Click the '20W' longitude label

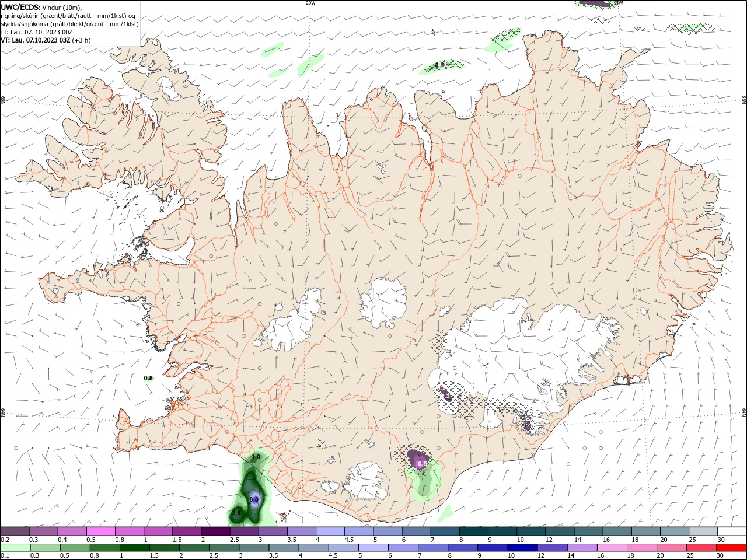(310, 3)
